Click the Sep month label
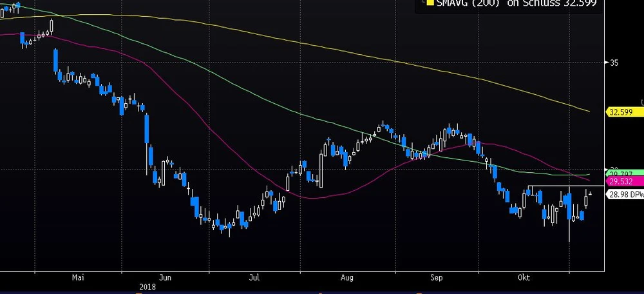This screenshot has height=294, width=644. pos(437,278)
